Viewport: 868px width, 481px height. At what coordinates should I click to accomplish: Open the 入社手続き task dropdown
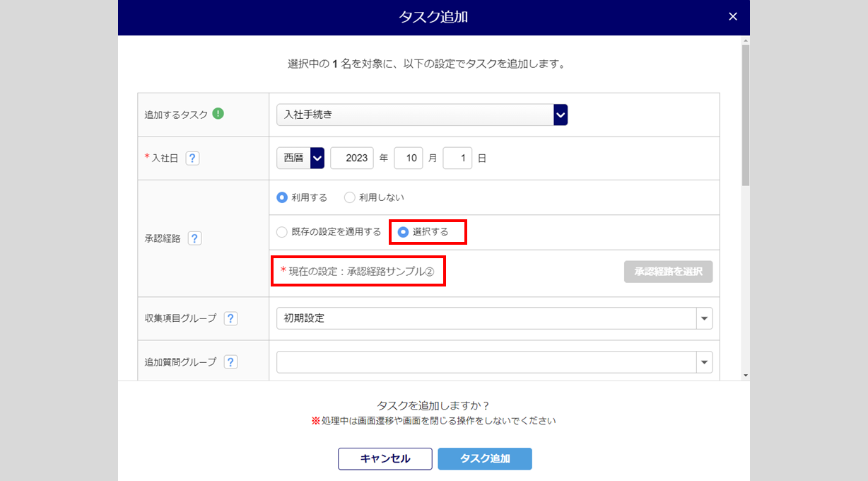click(x=422, y=115)
